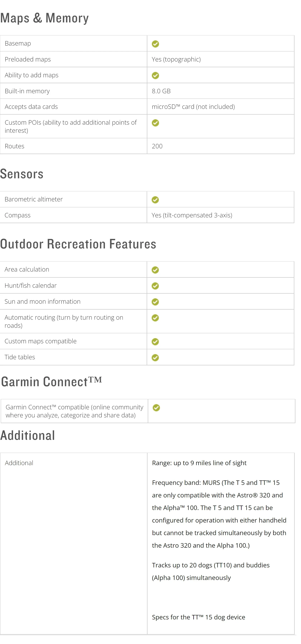Viewport: 301px width, 644px height.
Task: Click the Maps & Memory heading
Action: (x=45, y=18)
